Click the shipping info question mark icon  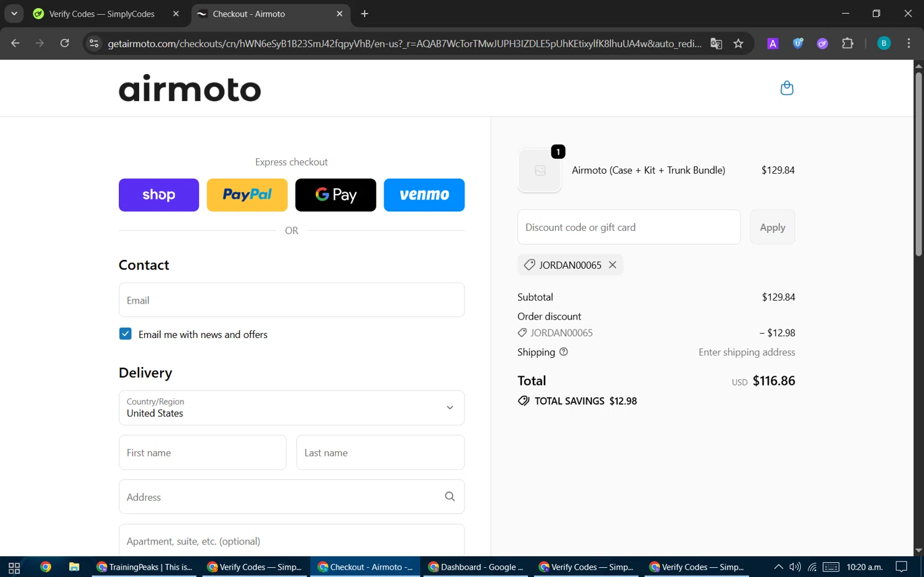click(564, 352)
